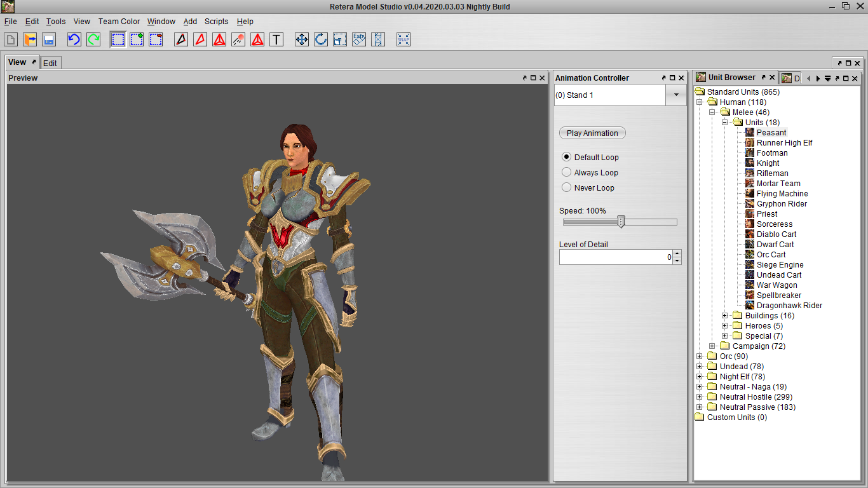This screenshot has height=488, width=868.
Task: Open the Window menu
Action: 161,21
